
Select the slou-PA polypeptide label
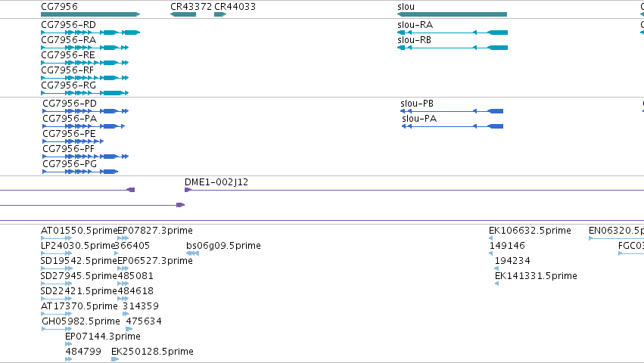click(419, 119)
